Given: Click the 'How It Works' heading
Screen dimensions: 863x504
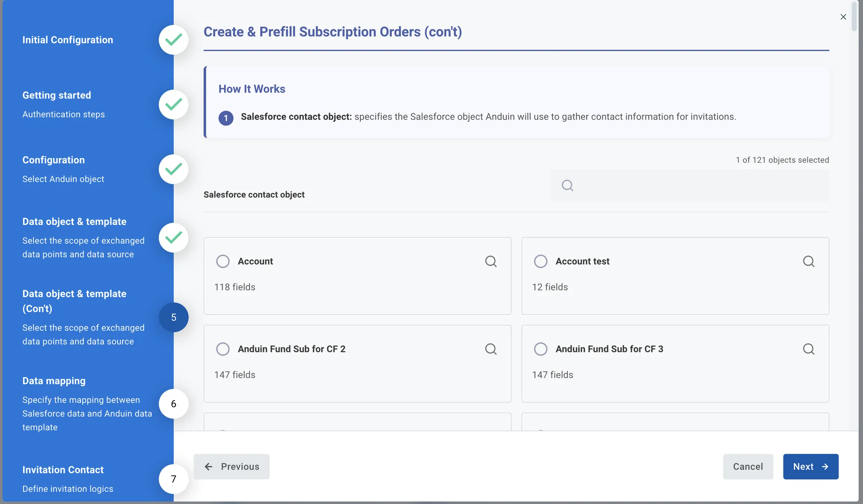Looking at the screenshot, I should (252, 89).
